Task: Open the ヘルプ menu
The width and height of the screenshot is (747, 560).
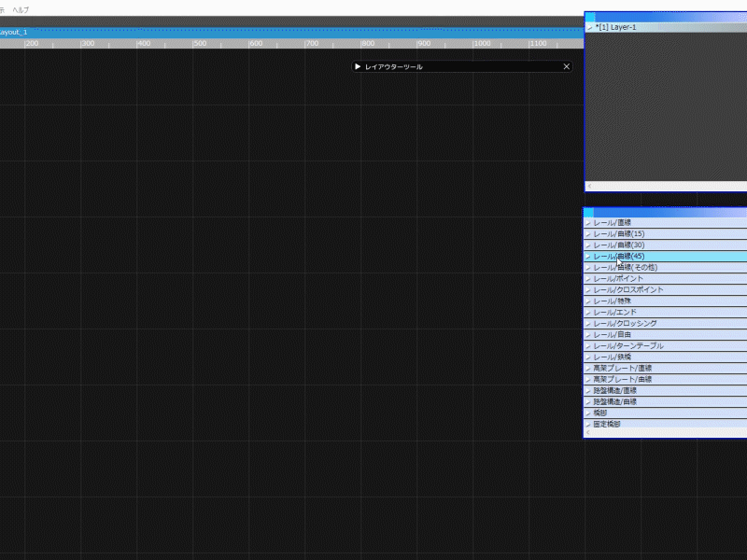Action: [x=21, y=9]
